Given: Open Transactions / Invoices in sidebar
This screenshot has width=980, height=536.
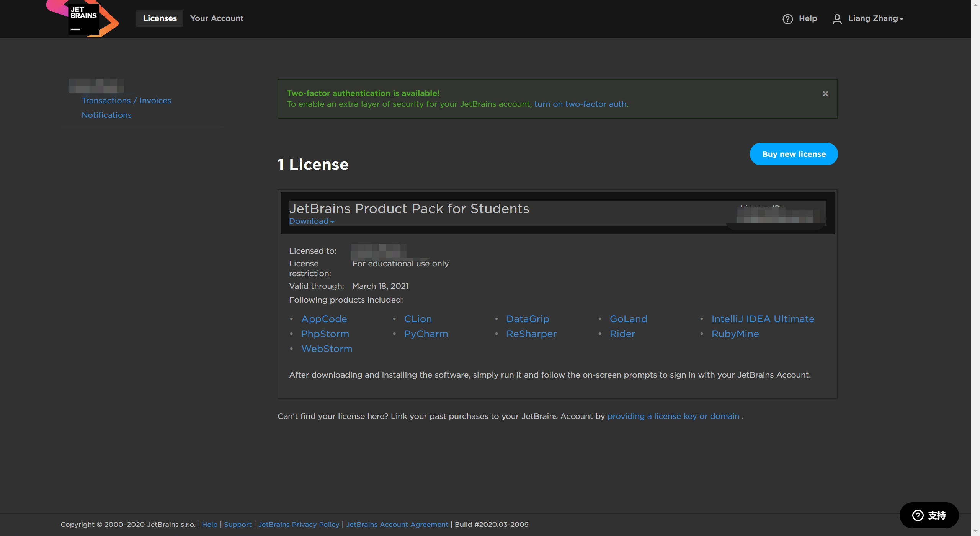Looking at the screenshot, I should (x=126, y=101).
